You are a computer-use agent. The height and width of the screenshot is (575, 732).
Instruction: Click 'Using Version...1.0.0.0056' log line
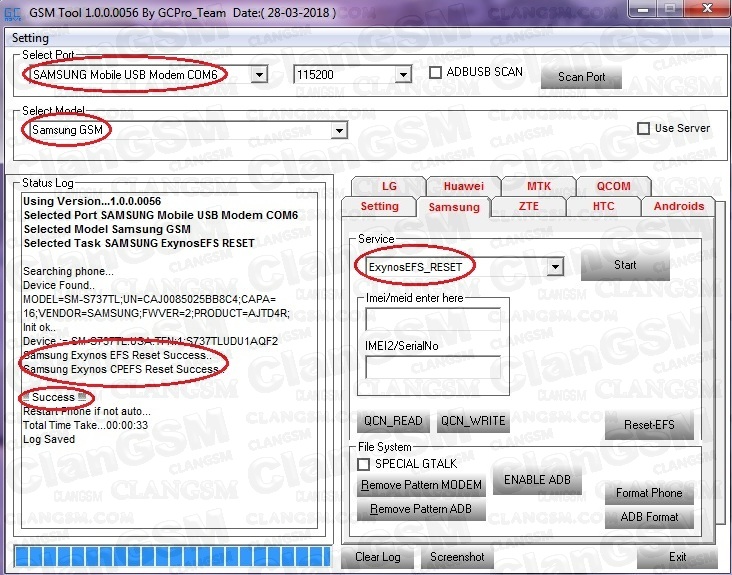tap(92, 202)
